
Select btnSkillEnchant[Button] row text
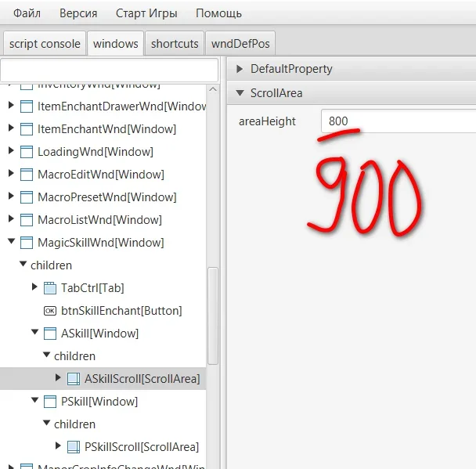tap(121, 311)
